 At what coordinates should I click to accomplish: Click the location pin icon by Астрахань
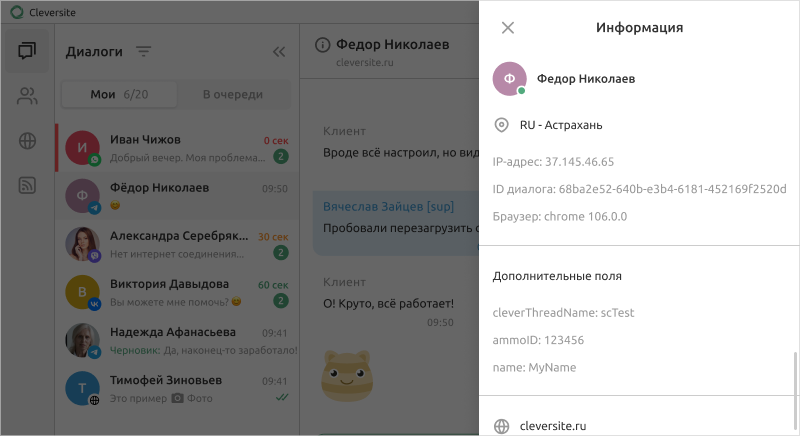(x=502, y=125)
